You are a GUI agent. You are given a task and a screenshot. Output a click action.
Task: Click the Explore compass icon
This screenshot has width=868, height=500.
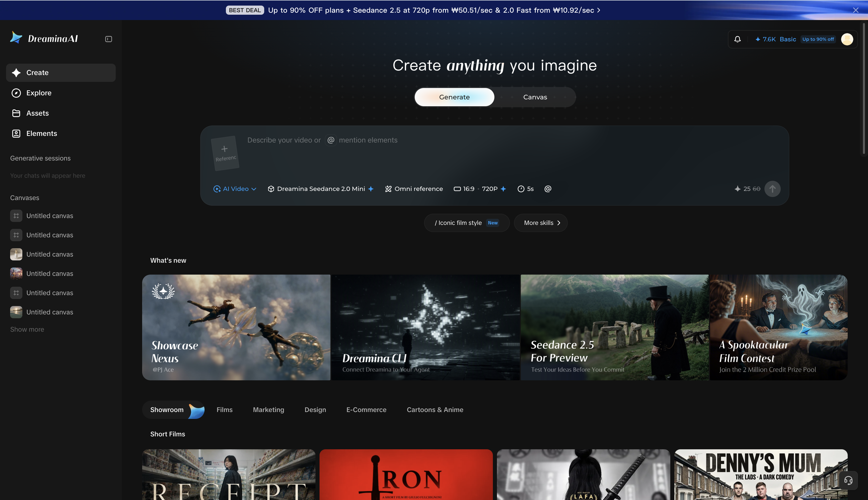click(x=16, y=93)
